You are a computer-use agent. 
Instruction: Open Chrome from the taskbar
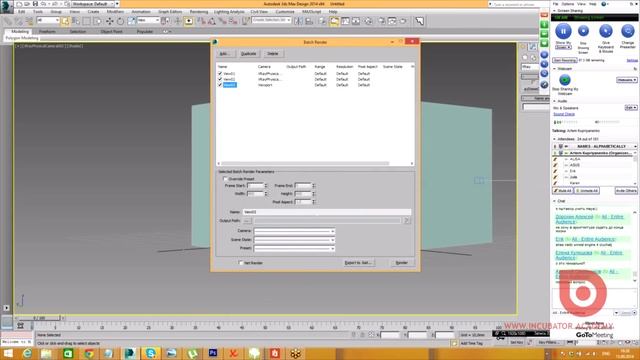point(89,353)
